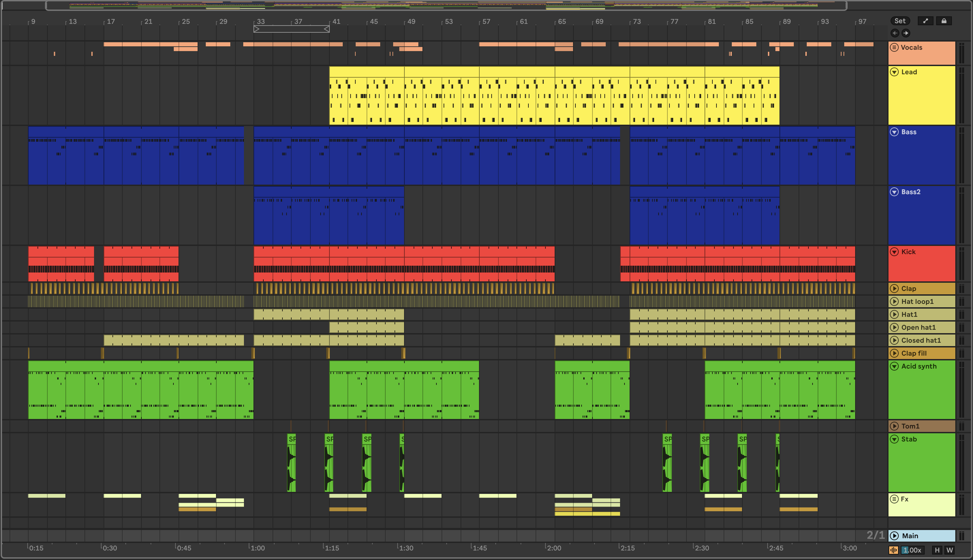Image resolution: width=973 pixels, height=560 pixels.
Task: Jump to the next locator arrow
Action: pos(906,33)
